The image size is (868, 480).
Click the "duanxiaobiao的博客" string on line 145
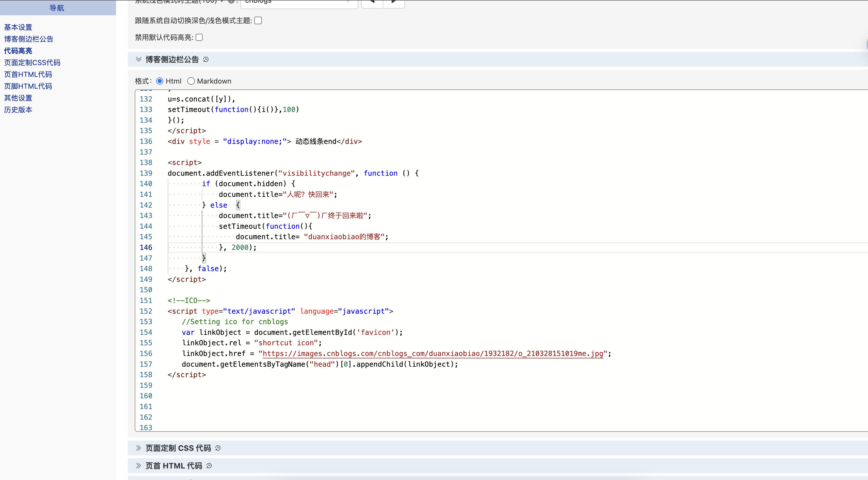(344, 237)
